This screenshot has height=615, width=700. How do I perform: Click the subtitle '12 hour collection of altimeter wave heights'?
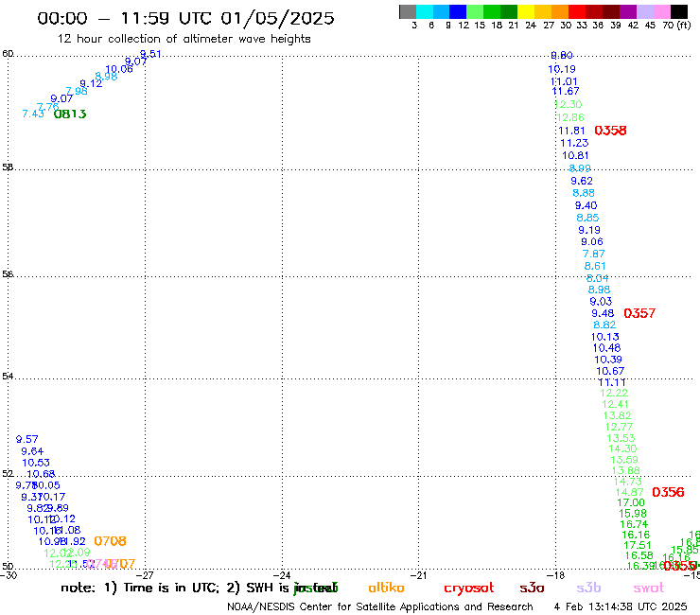tap(184, 39)
